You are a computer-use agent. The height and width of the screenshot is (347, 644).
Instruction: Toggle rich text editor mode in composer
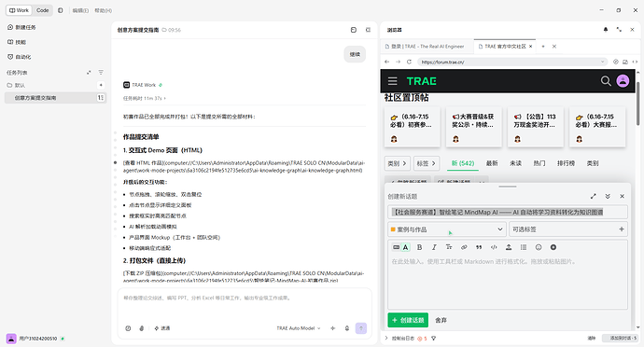click(x=397, y=247)
